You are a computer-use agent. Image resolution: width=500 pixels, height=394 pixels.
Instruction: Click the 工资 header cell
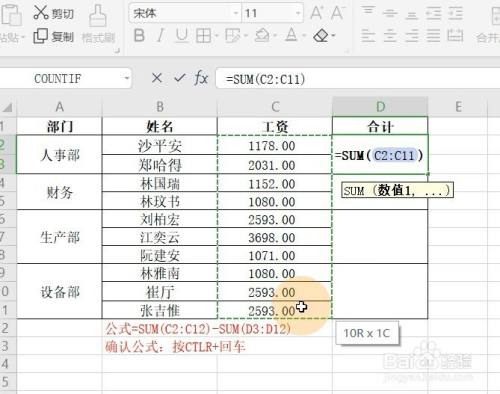tap(275, 126)
